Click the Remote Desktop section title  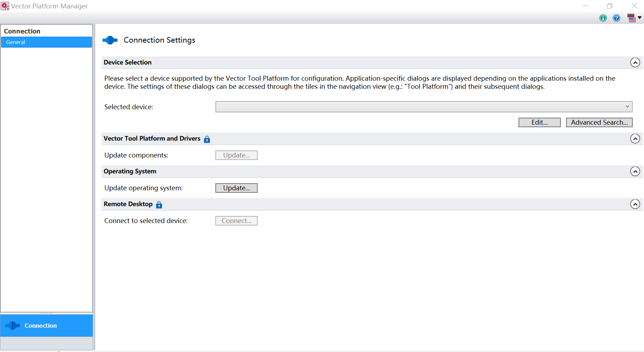tap(128, 204)
